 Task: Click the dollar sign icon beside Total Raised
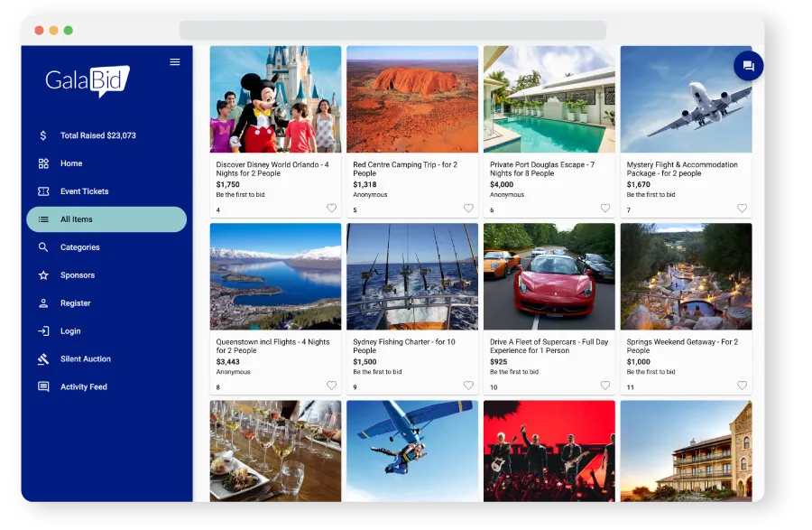(x=43, y=135)
